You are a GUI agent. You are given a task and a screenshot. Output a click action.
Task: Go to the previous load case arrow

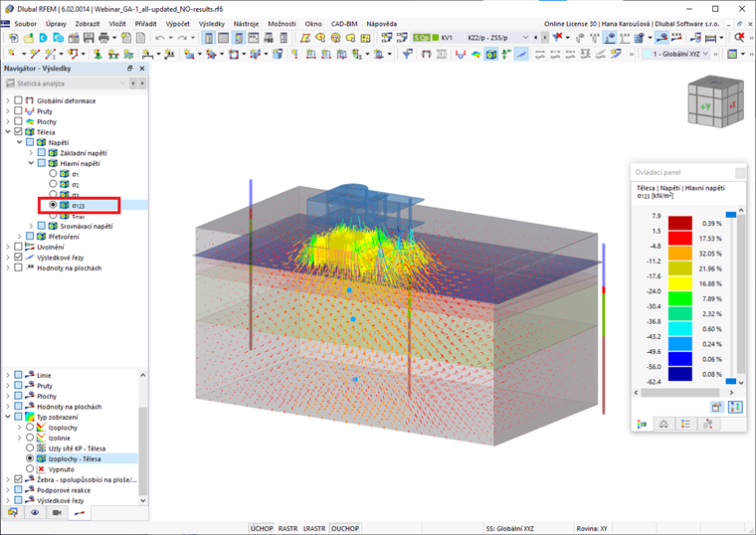click(535, 38)
